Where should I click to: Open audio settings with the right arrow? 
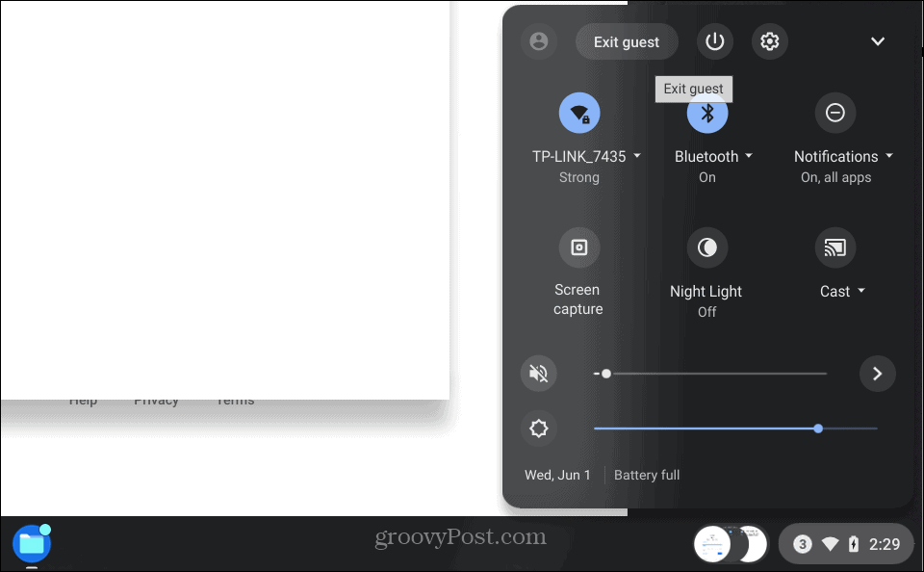click(x=877, y=374)
